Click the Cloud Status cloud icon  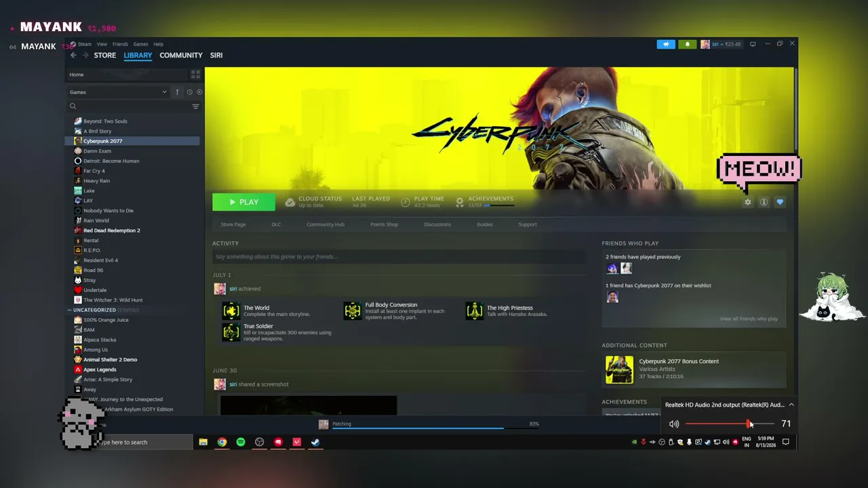[x=290, y=202]
